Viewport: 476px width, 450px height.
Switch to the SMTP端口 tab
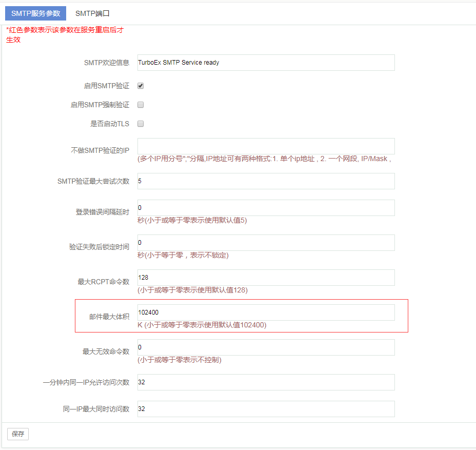(x=92, y=13)
